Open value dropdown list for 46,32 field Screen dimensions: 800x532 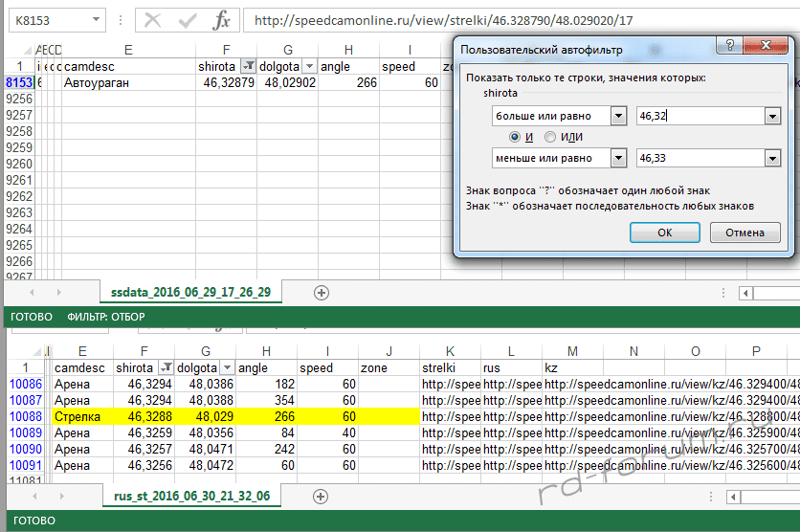(771, 116)
